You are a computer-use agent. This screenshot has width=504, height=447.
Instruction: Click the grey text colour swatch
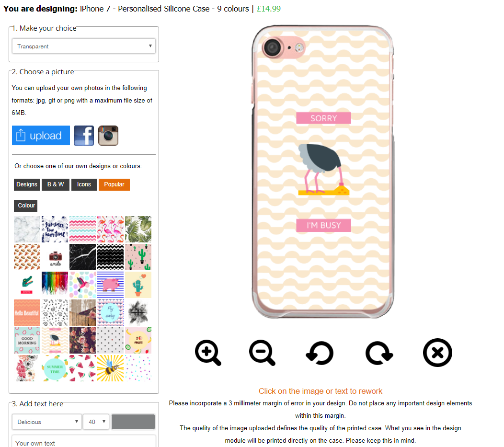pyautogui.click(x=133, y=422)
